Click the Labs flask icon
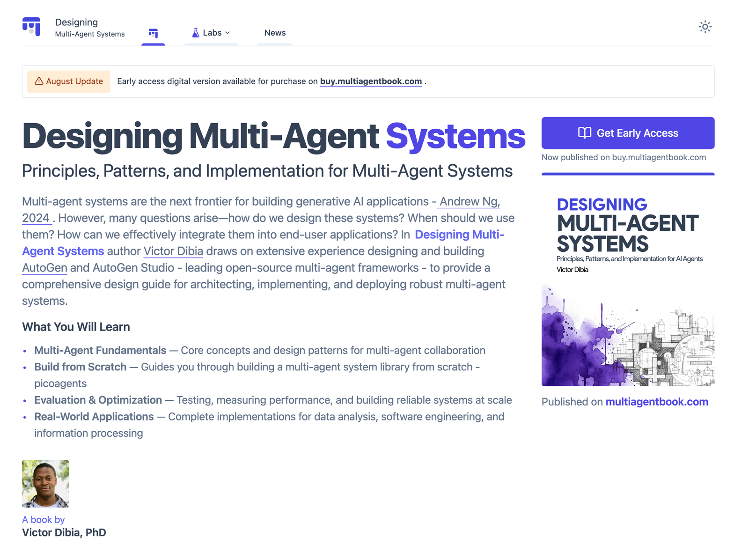749x560 pixels. pyautogui.click(x=196, y=33)
